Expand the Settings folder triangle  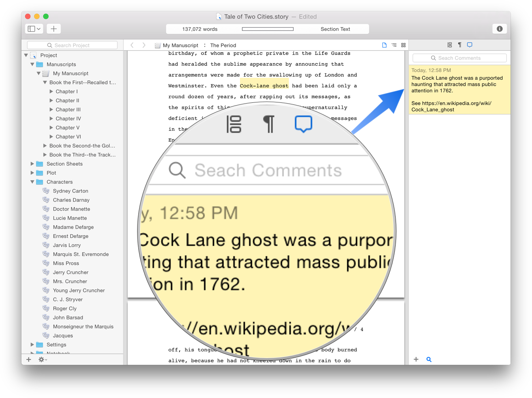click(32, 345)
